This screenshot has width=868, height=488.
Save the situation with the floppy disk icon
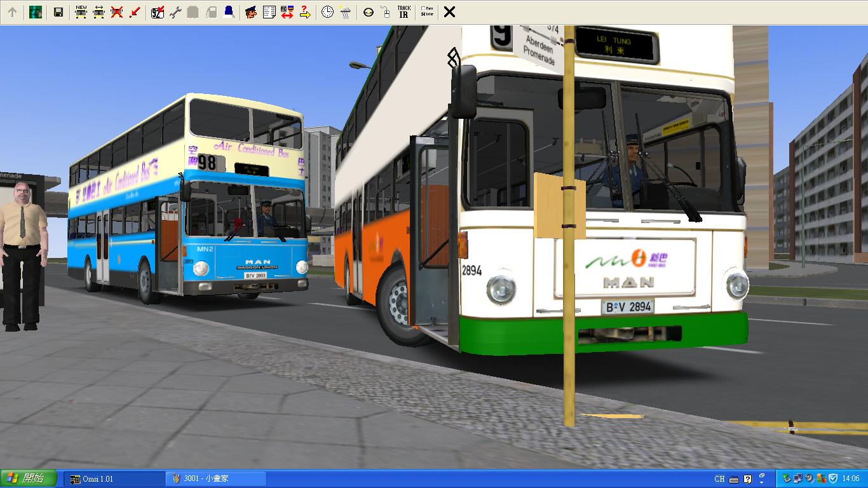[58, 12]
